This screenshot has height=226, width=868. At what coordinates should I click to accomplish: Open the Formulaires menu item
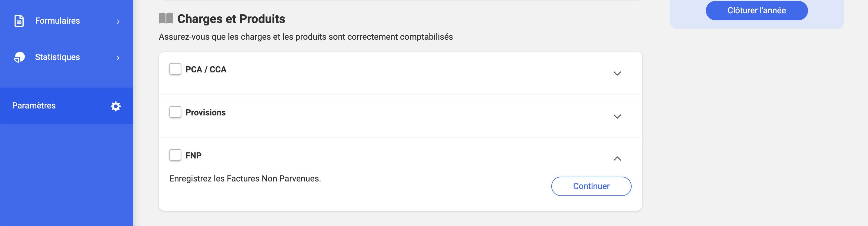(67, 21)
